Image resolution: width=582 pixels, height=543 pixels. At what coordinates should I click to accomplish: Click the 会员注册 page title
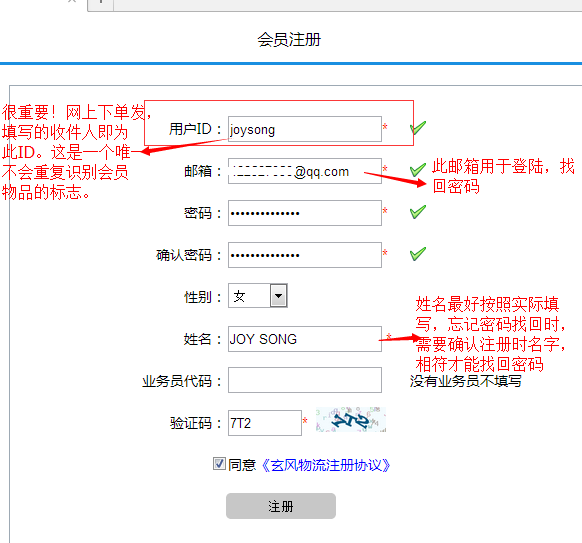(x=289, y=39)
